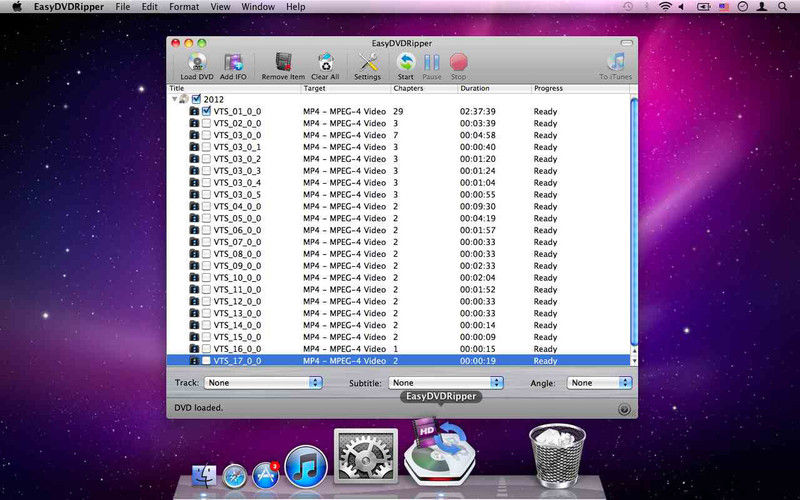Click the scrollbar up arrow
Screen dimensions: 800x500
(x=634, y=352)
